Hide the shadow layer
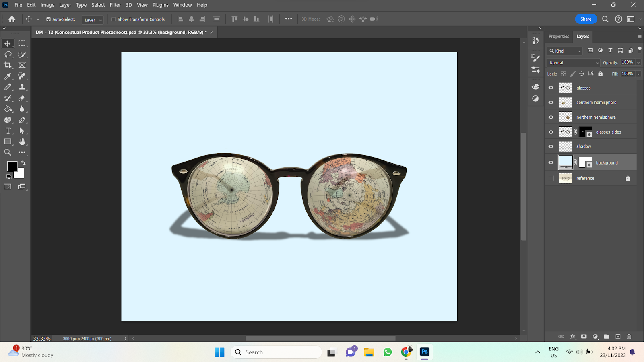 coord(551,146)
